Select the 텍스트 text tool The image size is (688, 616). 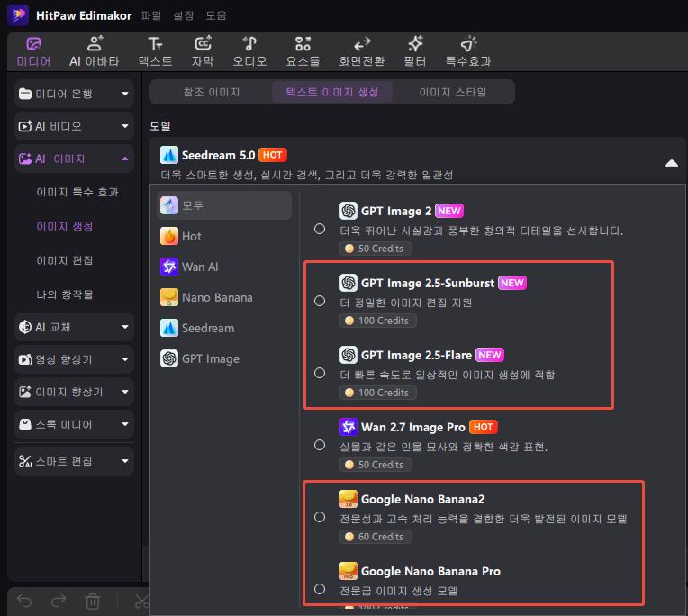click(x=155, y=51)
